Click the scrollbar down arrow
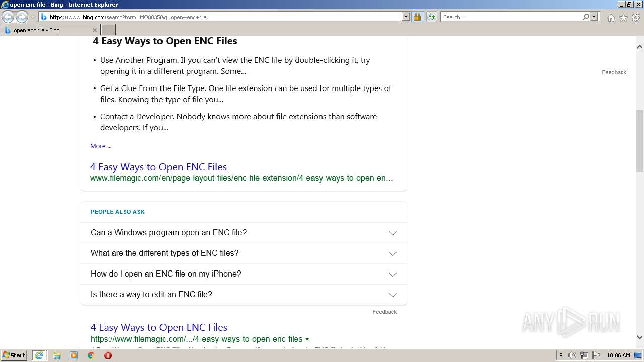The image size is (644, 362). point(640,337)
